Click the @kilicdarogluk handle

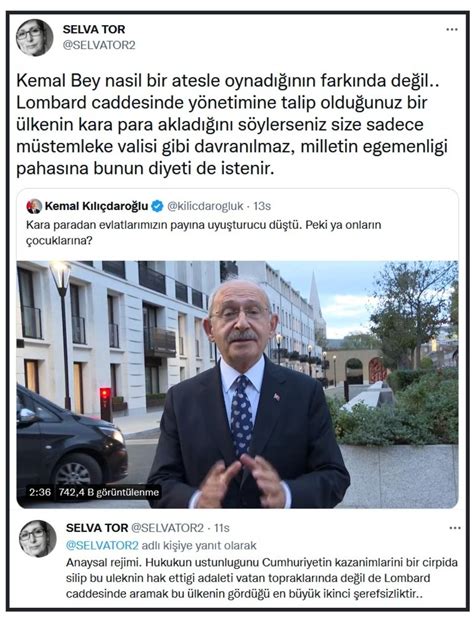point(205,206)
